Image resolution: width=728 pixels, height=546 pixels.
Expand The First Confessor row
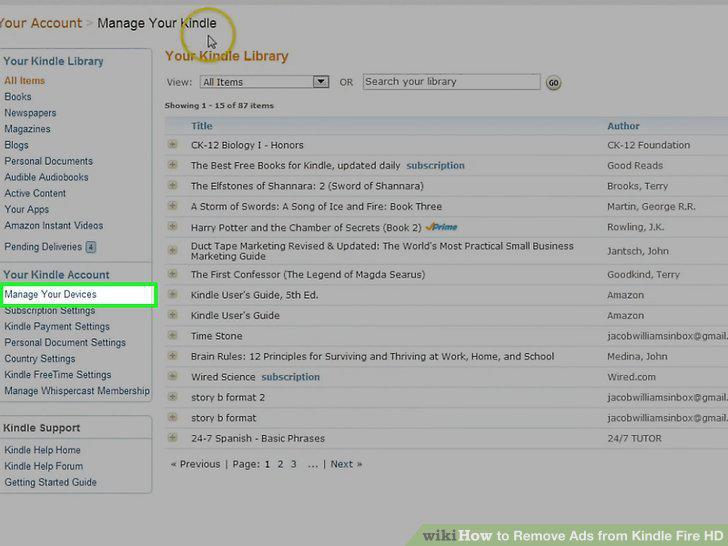[x=172, y=274]
